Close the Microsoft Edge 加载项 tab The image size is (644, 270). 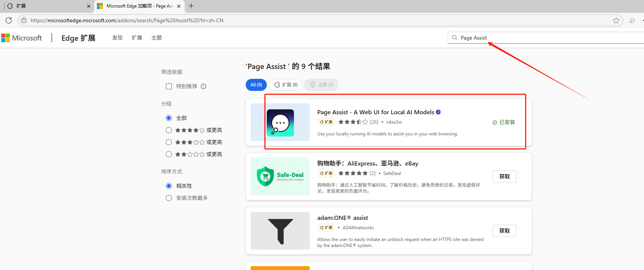coord(179,6)
